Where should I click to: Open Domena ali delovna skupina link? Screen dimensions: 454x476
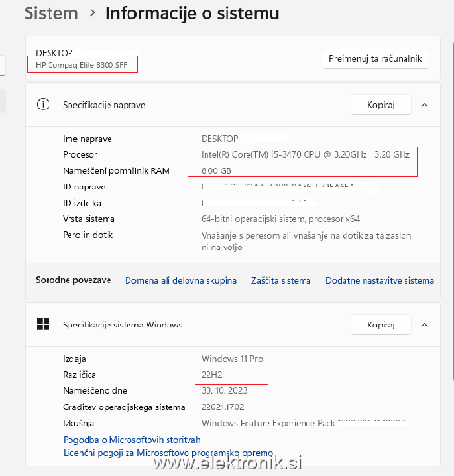(181, 281)
